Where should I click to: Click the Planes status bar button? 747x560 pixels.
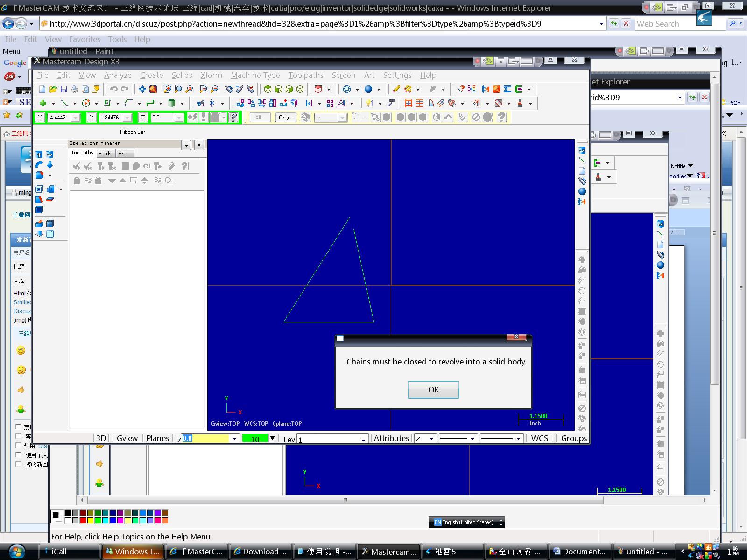tap(158, 438)
